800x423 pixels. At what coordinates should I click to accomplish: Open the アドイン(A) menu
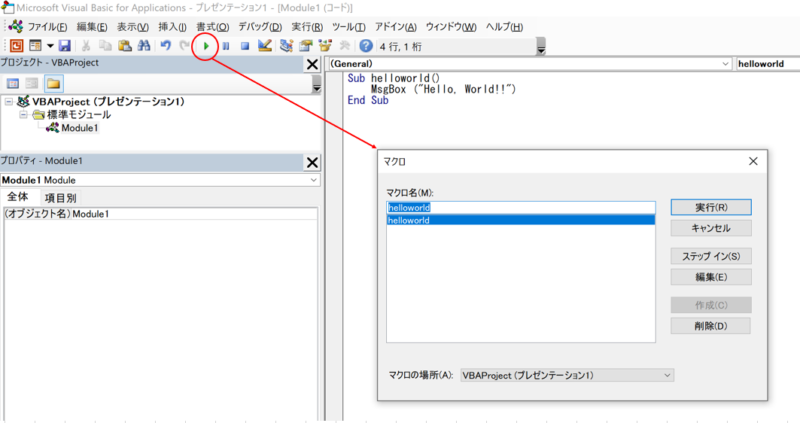coord(395,27)
